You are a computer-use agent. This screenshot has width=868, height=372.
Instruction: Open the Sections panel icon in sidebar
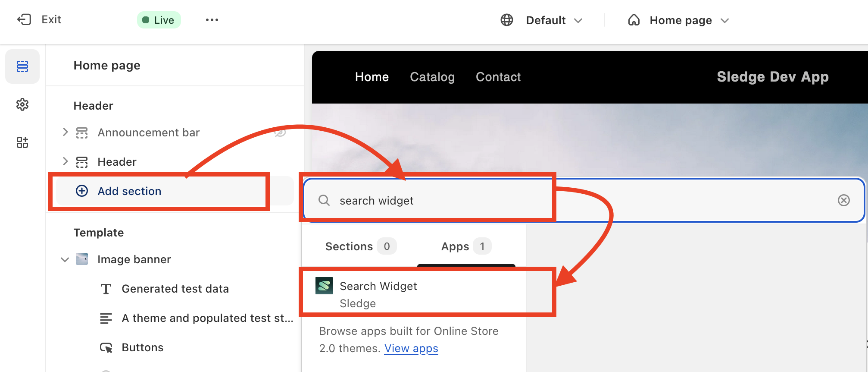22,66
